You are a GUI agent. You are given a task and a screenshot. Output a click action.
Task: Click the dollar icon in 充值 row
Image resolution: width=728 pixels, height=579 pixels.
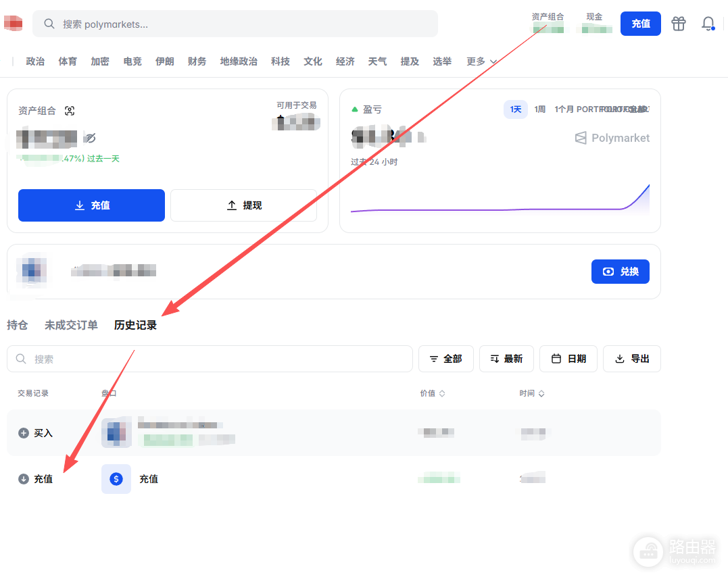point(116,479)
